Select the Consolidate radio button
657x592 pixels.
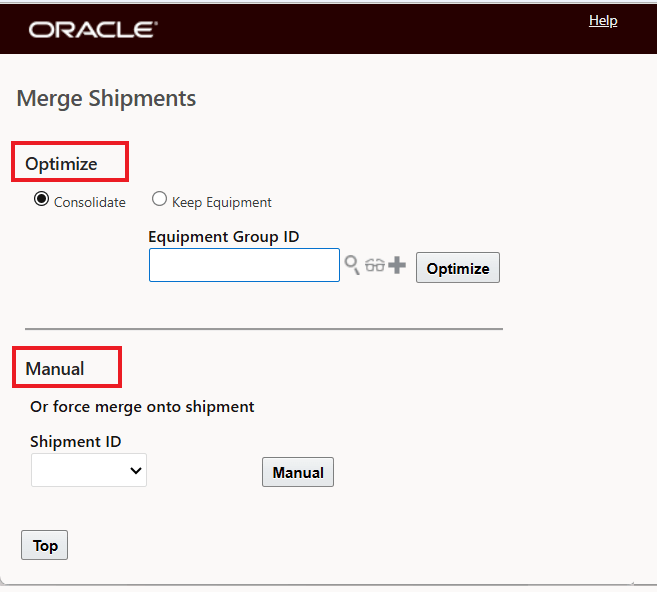41,199
